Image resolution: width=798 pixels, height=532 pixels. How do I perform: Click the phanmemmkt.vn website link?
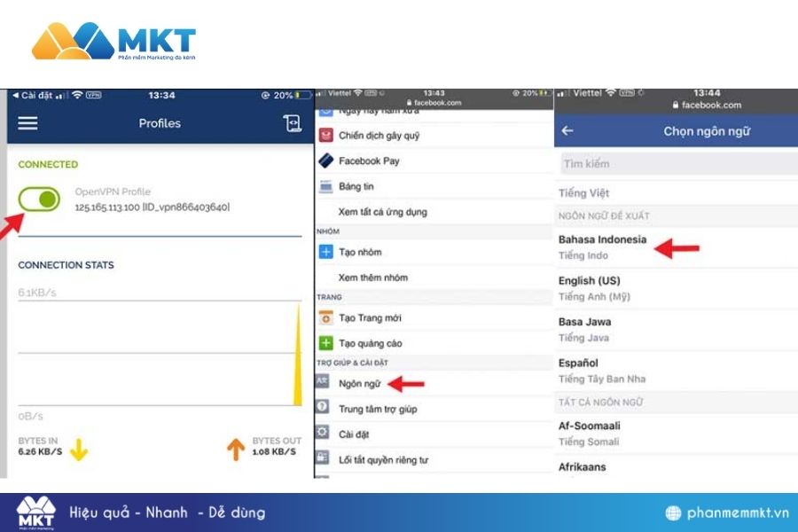pyautogui.click(x=738, y=512)
